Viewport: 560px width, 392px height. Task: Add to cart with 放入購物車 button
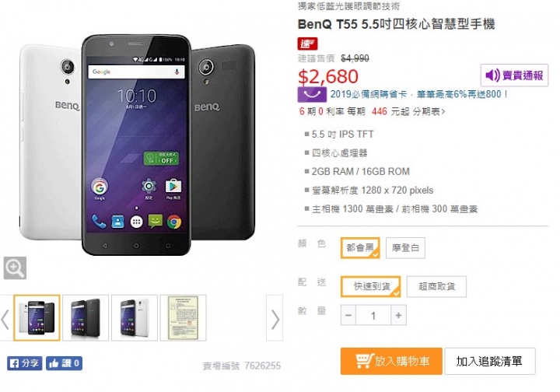point(391,362)
